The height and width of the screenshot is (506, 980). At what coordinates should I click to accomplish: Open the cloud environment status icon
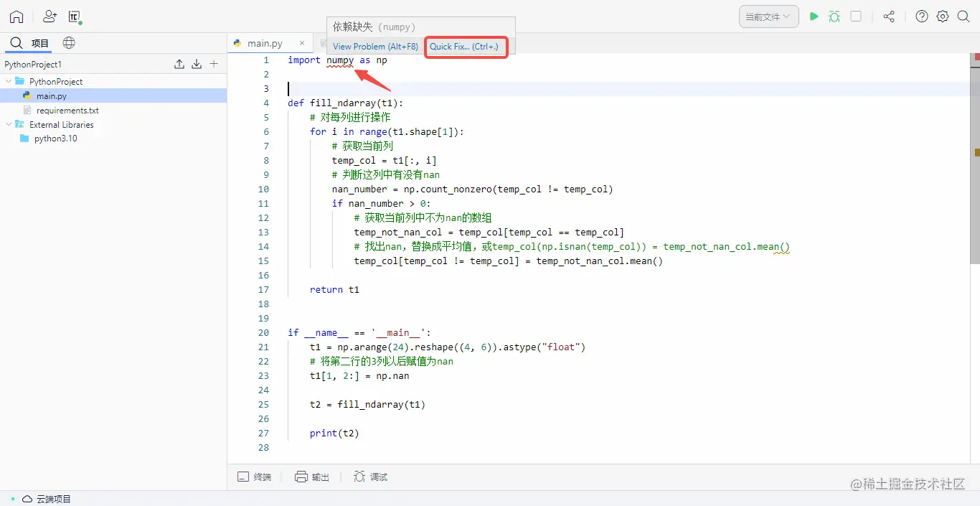(75, 17)
